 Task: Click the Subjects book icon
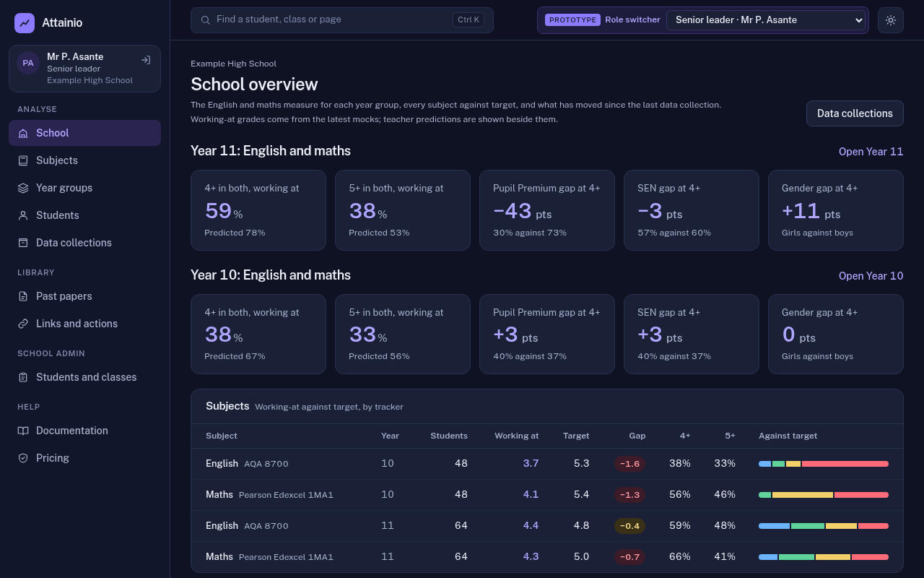pos(23,160)
